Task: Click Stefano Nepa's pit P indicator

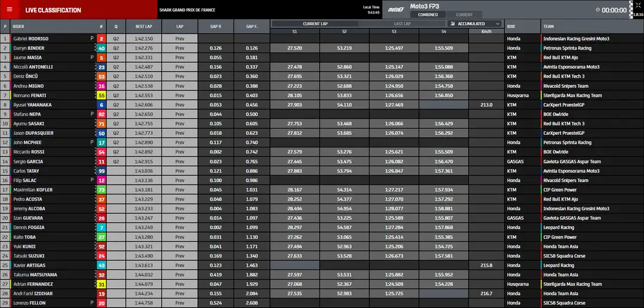Action: pyautogui.click(x=92, y=114)
